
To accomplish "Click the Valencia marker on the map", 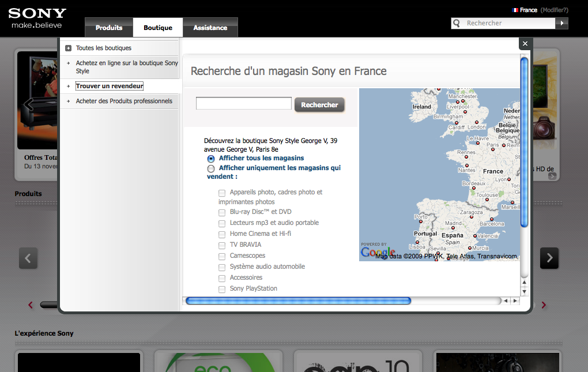I will [475, 236].
